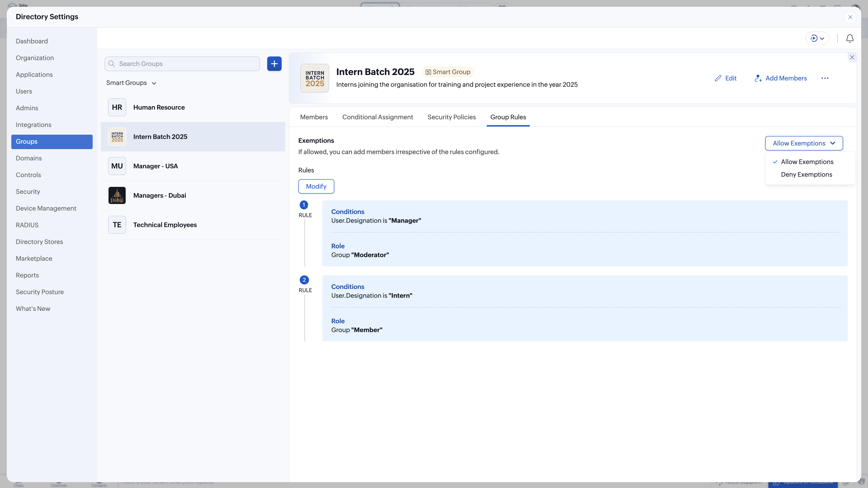Click the Intern Batch 2025 logo thumbnail

point(314,78)
